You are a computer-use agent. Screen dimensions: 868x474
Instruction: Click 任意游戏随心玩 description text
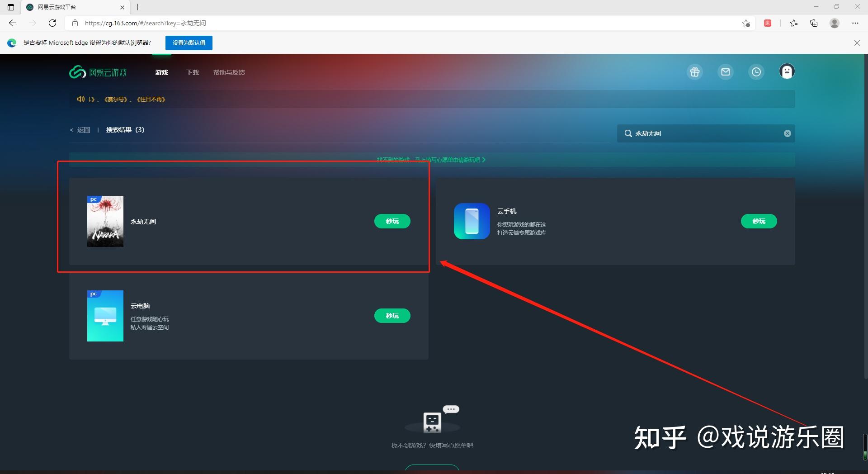(x=150, y=319)
